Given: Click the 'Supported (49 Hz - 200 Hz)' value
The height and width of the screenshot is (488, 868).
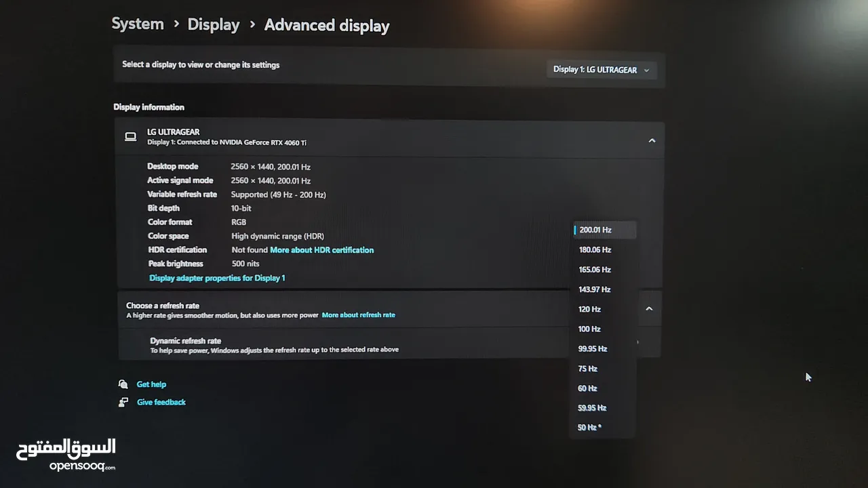Looking at the screenshot, I should (x=279, y=195).
